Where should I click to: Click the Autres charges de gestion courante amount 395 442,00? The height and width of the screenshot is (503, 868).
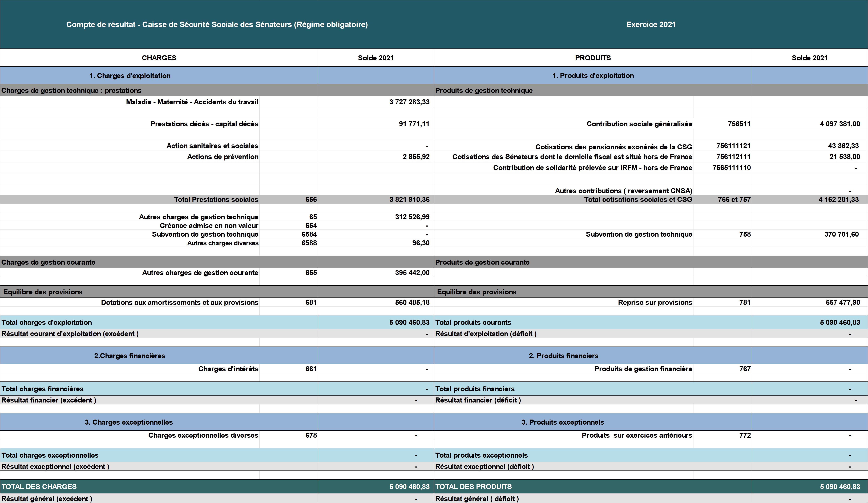coord(412,273)
